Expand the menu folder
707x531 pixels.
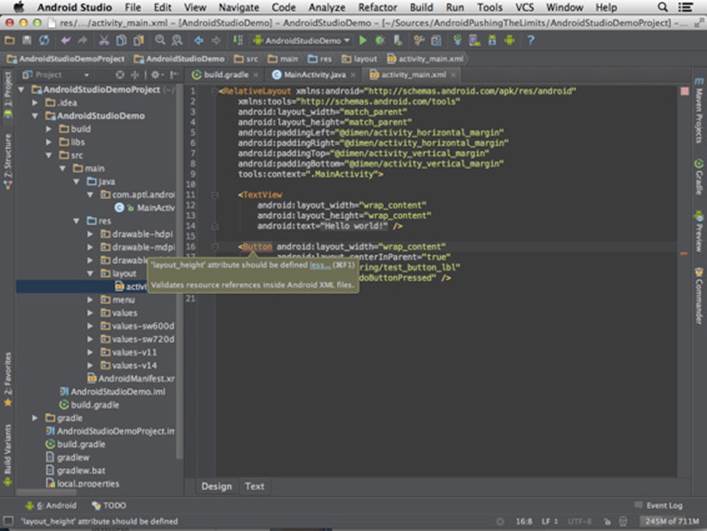(x=90, y=300)
